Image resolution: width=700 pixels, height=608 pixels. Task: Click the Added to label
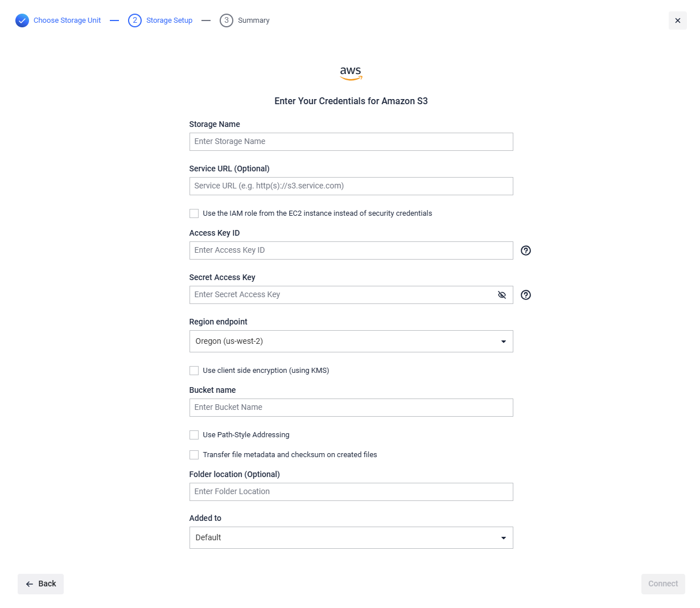205,518
